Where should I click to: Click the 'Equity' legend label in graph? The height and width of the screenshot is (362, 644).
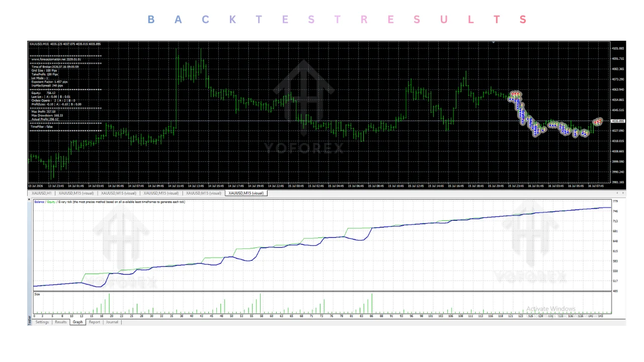click(x=51, y=202)
